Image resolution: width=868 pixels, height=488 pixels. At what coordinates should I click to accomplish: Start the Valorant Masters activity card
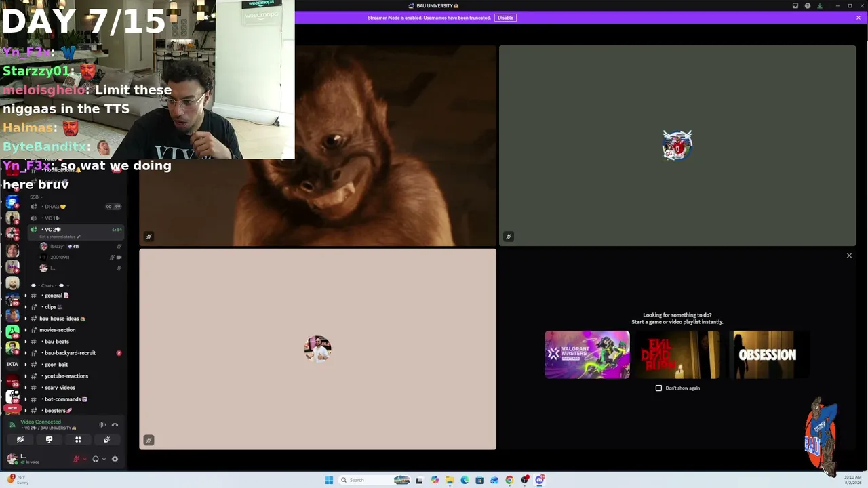(x=587, y=354)
